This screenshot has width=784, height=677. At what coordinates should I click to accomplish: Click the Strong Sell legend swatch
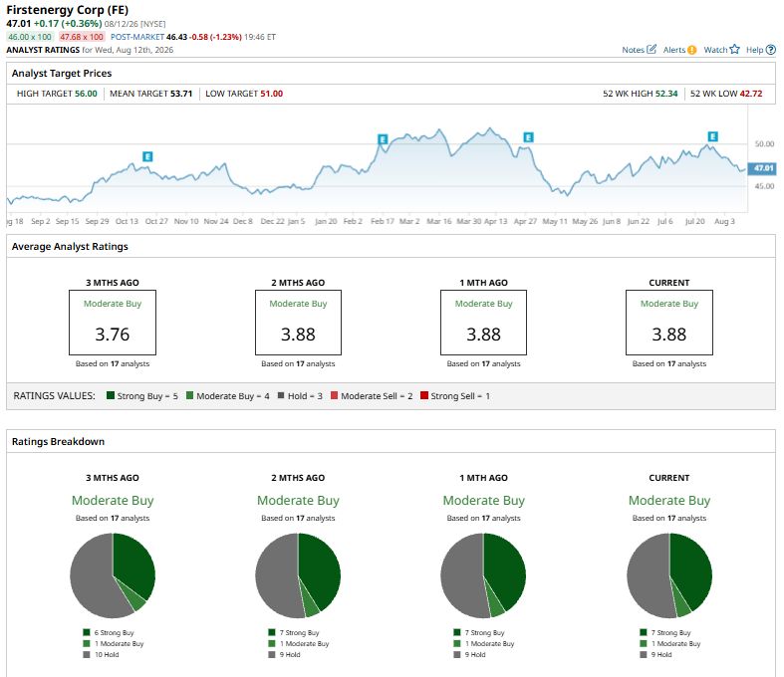coord(424,395)
